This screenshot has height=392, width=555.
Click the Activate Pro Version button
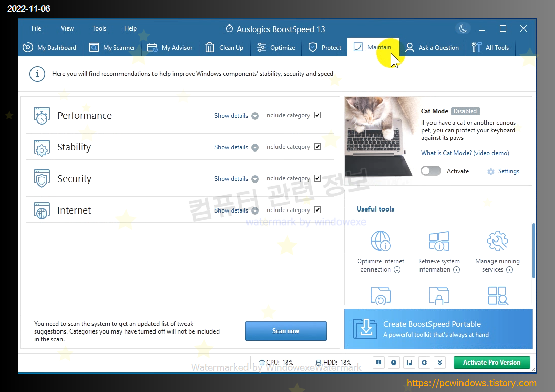tap(491, 362)
